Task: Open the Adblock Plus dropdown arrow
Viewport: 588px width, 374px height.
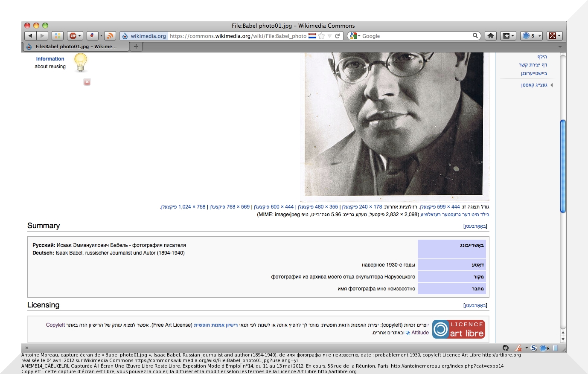Action: [x=80, y=36]
